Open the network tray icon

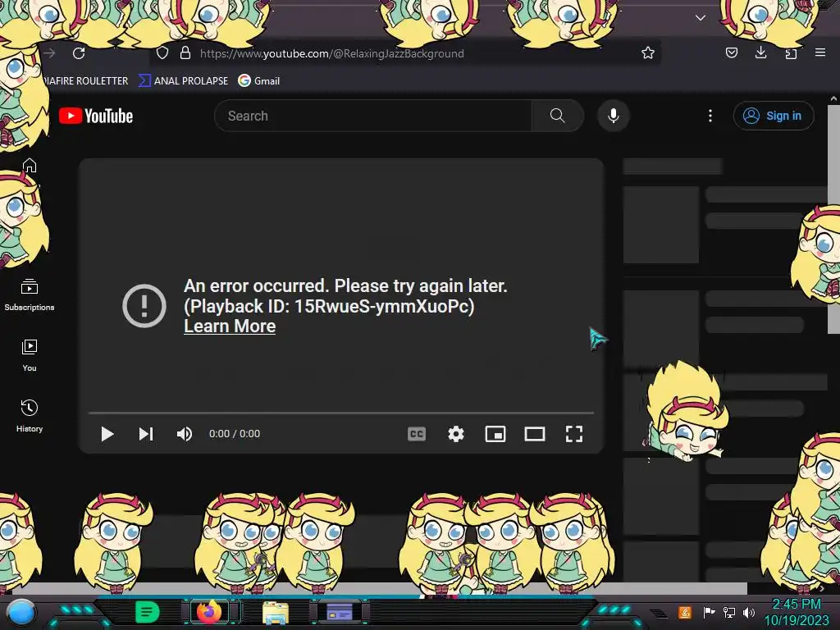tap(728, 612)
